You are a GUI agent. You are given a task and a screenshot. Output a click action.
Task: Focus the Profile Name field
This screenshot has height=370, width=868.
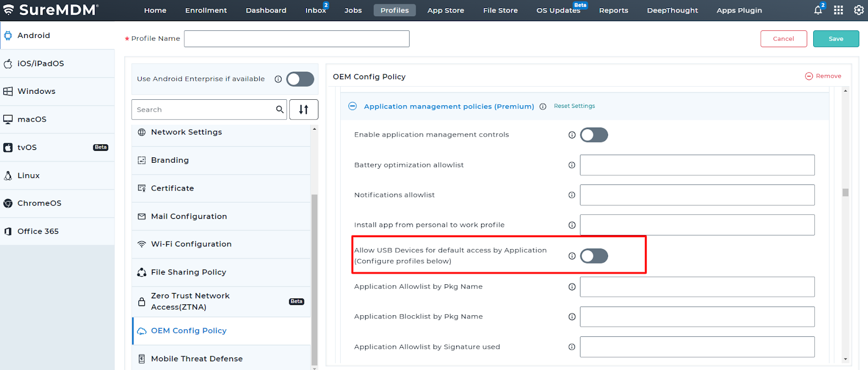tap(297, 39)
